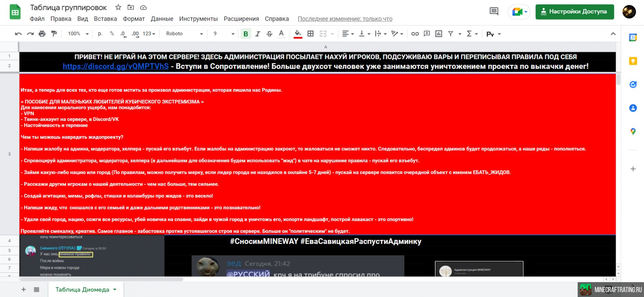Screen dimensions: 644x297
Task: Open the Roboto font dropdown
Action: pos(185,34)
